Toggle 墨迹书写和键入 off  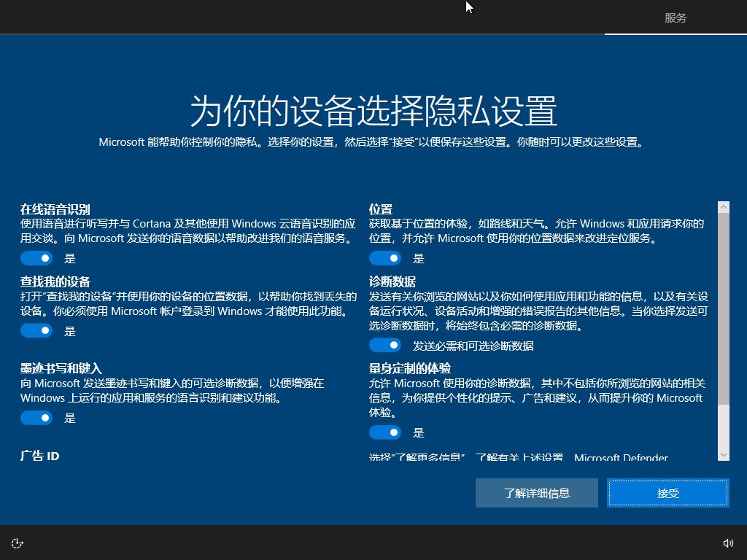(36, 418)
